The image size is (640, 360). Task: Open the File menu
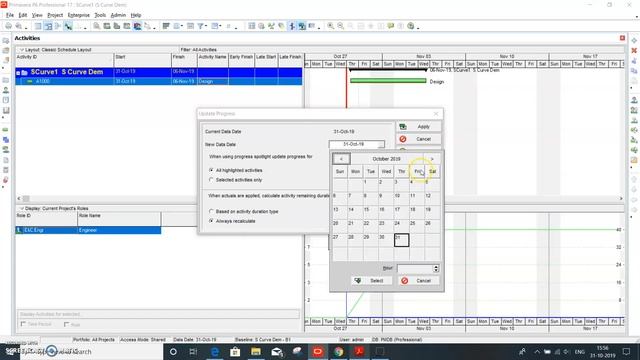pos(10,15)
